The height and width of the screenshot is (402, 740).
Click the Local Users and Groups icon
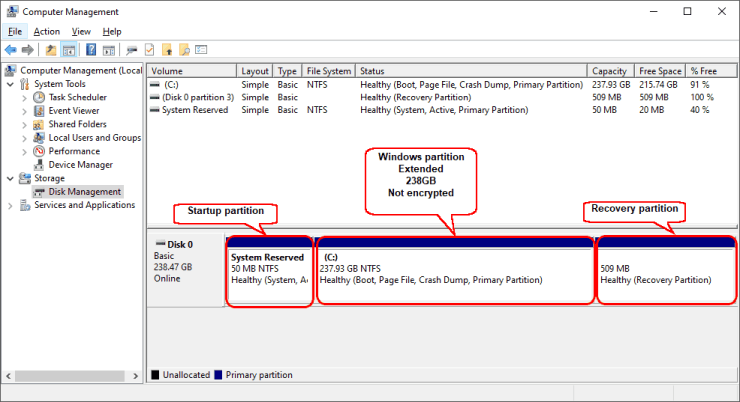(39, 138)
